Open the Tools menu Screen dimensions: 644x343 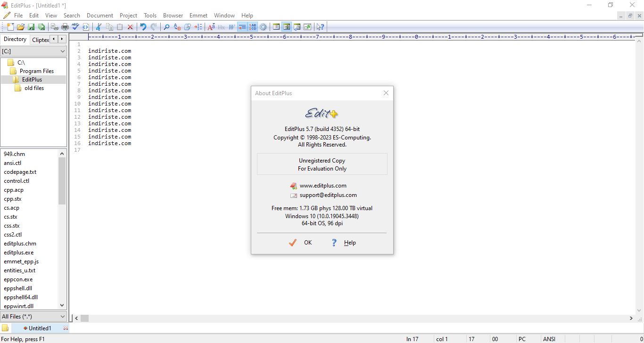click(150, 16)
